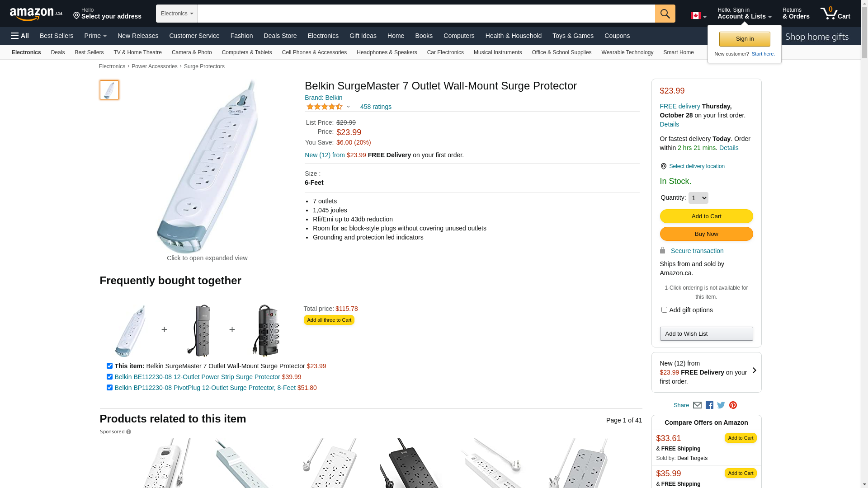Image resolution: width=868 pixels, height=488 pixels.
Task: Open the Quantity dropdown
Action: click(698, 198)
